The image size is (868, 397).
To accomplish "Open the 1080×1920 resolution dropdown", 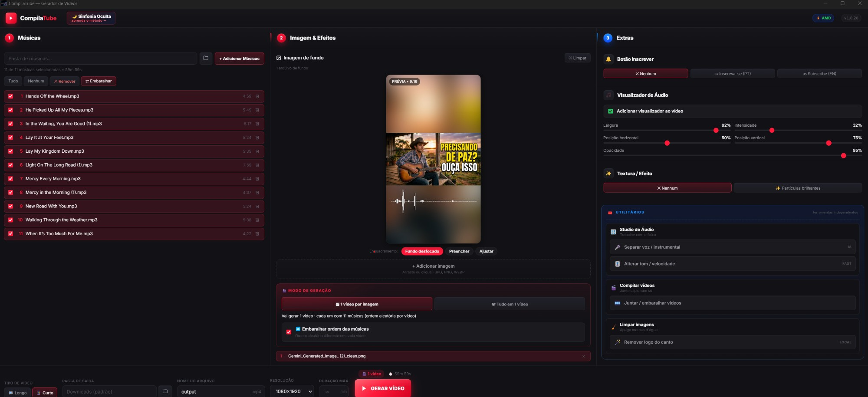I will [x=292, y=391].
